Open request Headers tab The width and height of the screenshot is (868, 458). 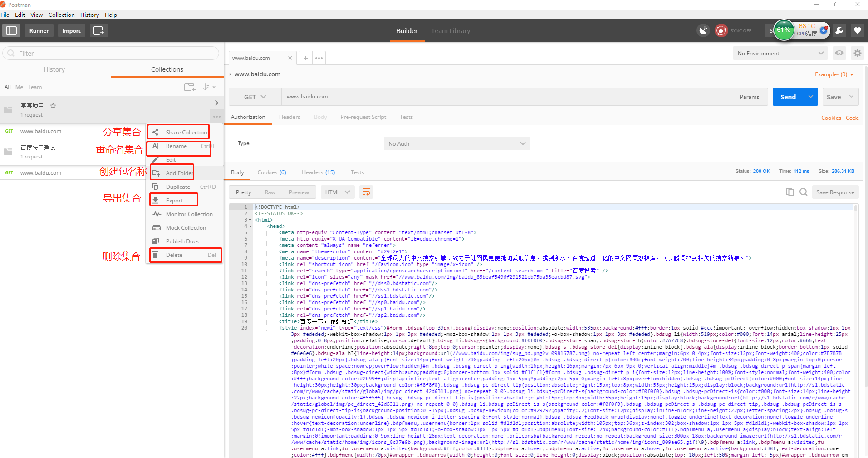(289, 117)
